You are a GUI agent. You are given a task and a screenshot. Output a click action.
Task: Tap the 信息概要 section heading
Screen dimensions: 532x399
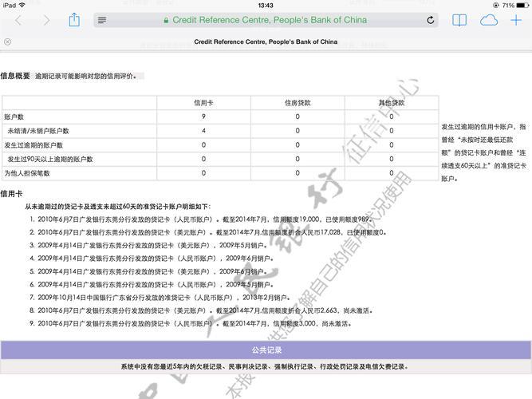pos(15,77)
